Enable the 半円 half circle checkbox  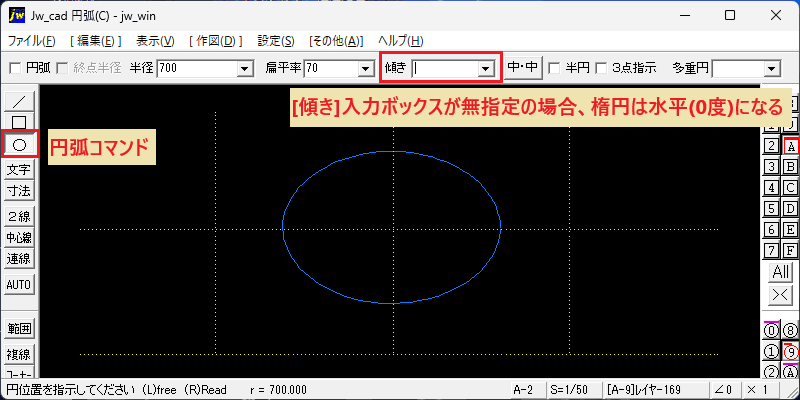554,68
